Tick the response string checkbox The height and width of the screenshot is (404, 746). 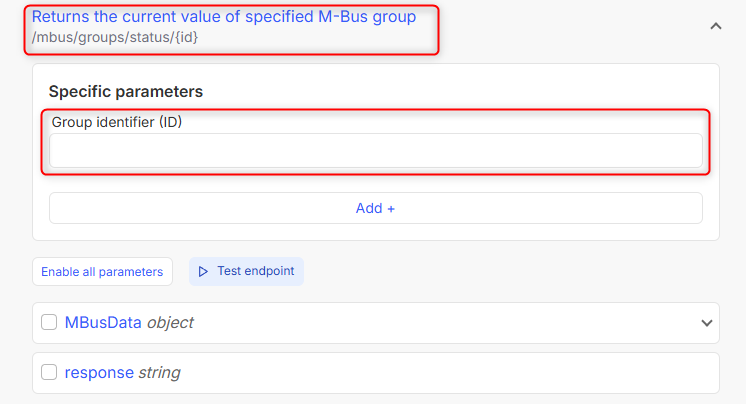click(49, 373)
